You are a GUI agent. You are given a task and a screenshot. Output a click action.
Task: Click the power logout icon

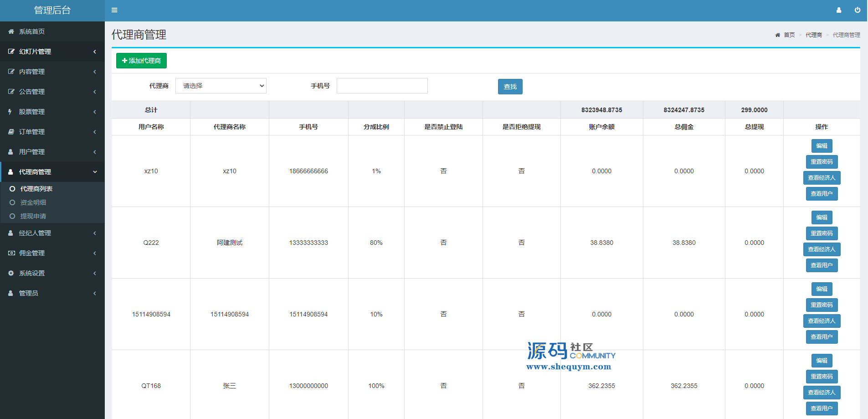click(x=858, y=10)
